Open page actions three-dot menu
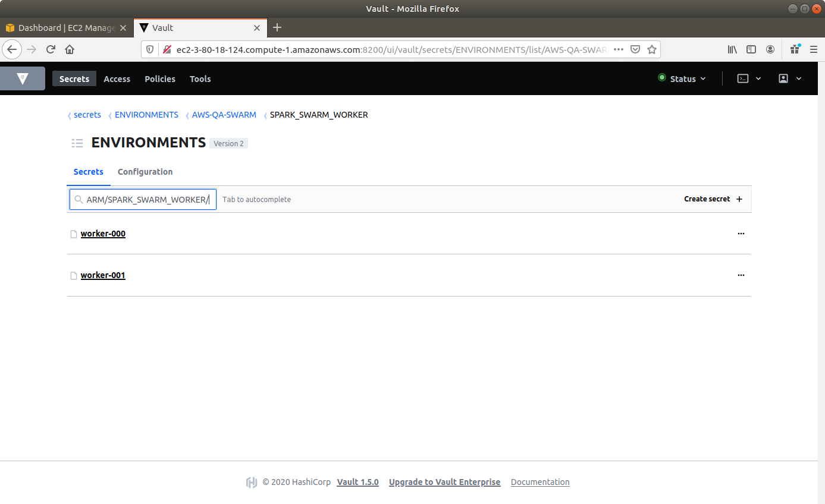825x504 pixels. coord(619,50)
